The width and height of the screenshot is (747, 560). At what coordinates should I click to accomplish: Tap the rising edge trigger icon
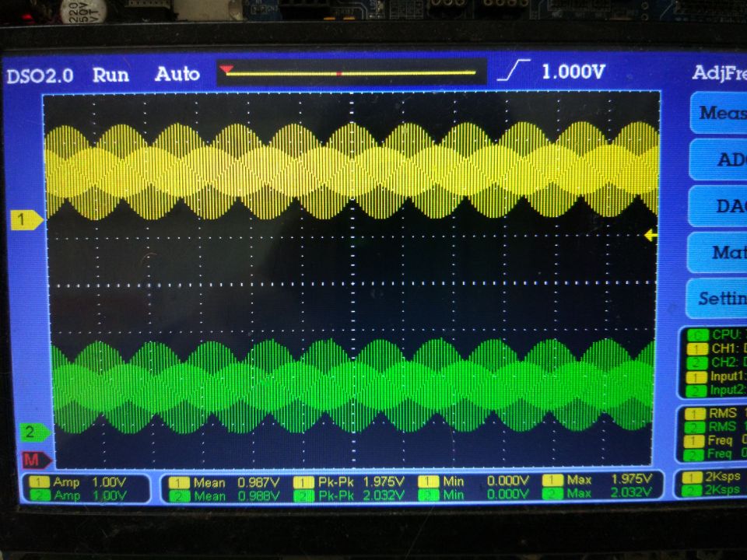[x=514, y=70]
